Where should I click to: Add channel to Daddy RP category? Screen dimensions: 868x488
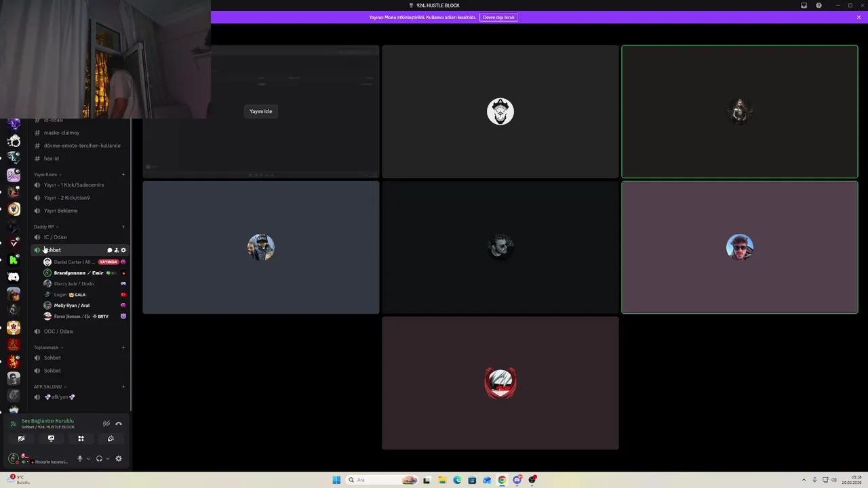point(123,227)
